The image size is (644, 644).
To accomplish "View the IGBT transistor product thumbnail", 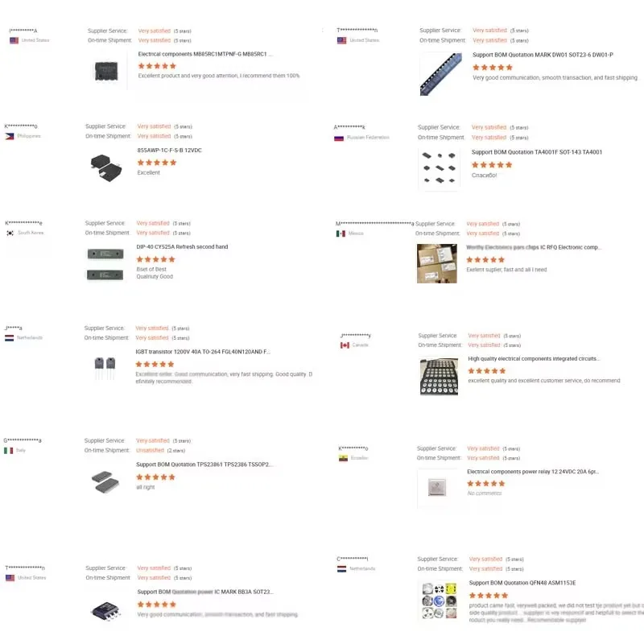I will (105, 368).
